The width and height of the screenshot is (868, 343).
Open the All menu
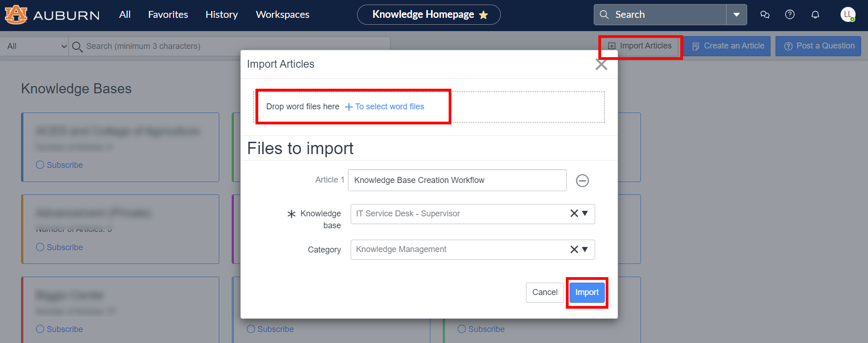pos(125,15)
